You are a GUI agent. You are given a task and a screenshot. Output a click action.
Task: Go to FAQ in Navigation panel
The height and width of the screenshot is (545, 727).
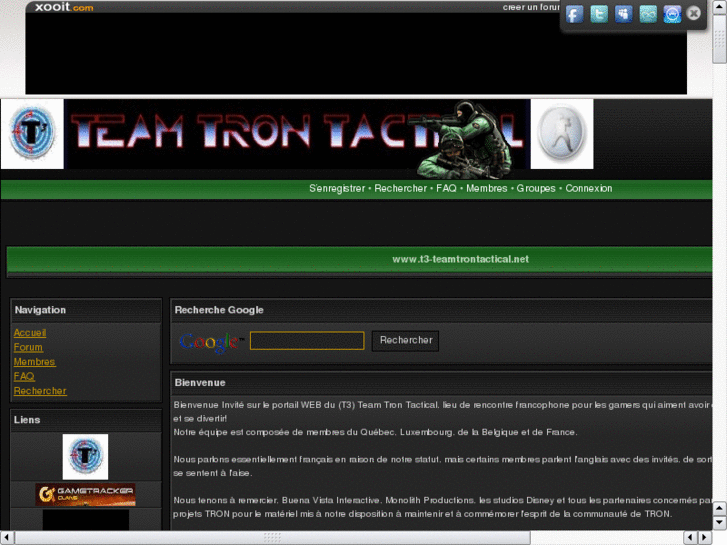click(x=24, y=376)
